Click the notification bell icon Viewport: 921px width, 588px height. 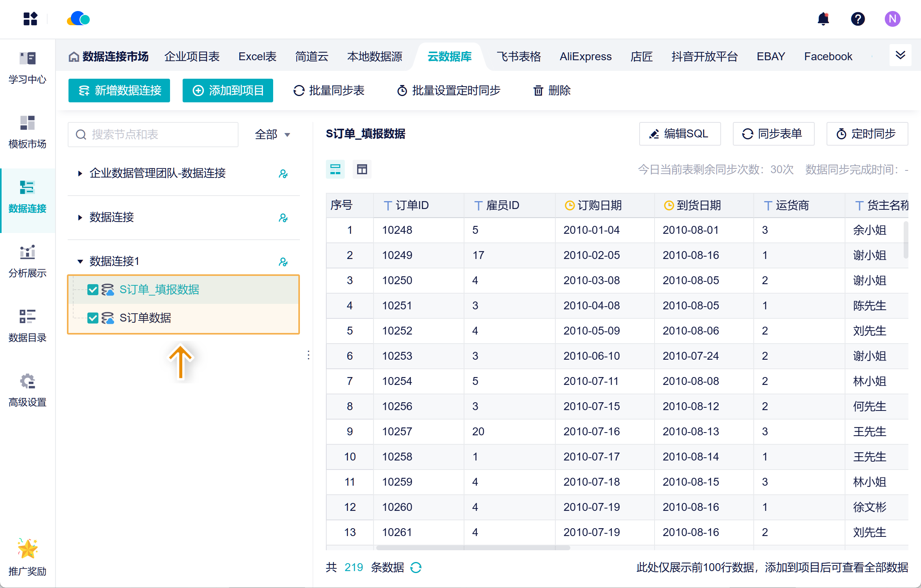point(823,19)
